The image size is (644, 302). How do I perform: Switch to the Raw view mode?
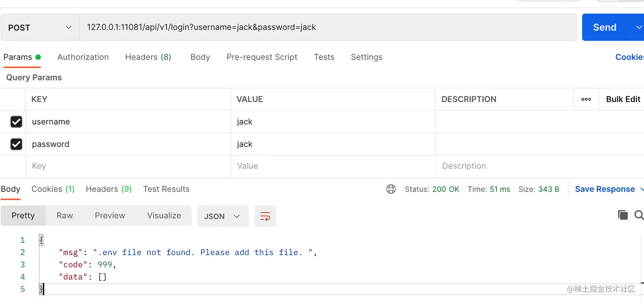[65, 216]
